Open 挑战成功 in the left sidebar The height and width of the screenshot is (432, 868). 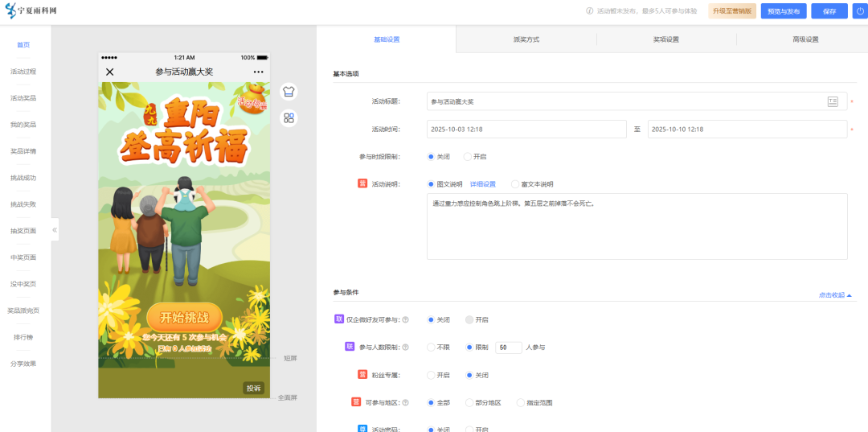coord(23,178)
